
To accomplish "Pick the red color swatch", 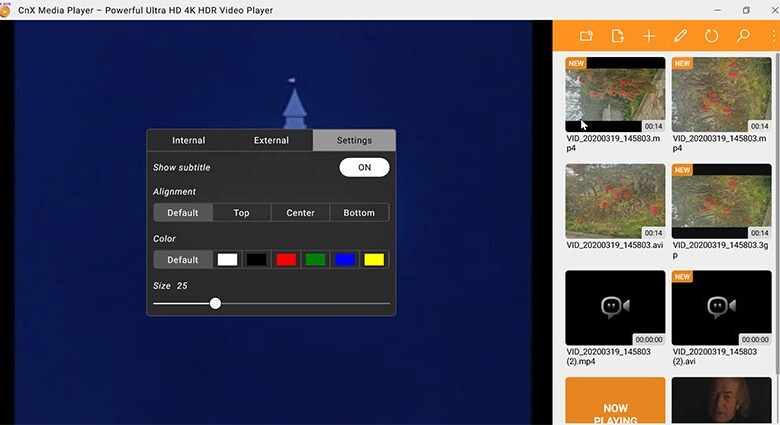I will [x=286, y=260].
